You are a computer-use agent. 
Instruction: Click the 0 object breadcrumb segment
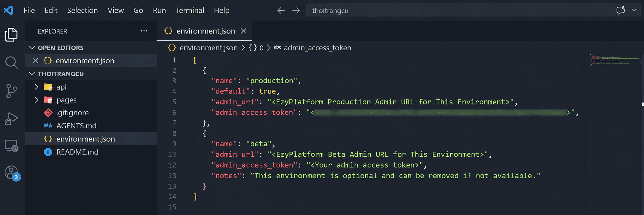[x=256, y=48]
